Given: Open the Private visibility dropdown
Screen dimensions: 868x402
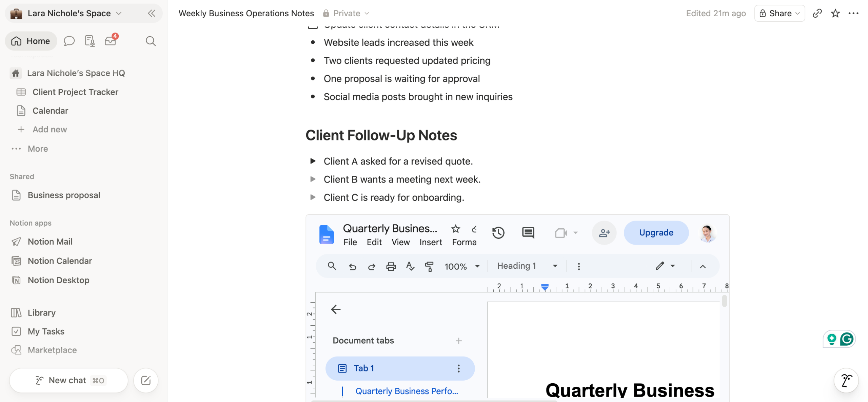Looking at the screenshot, I should [346, 13].
